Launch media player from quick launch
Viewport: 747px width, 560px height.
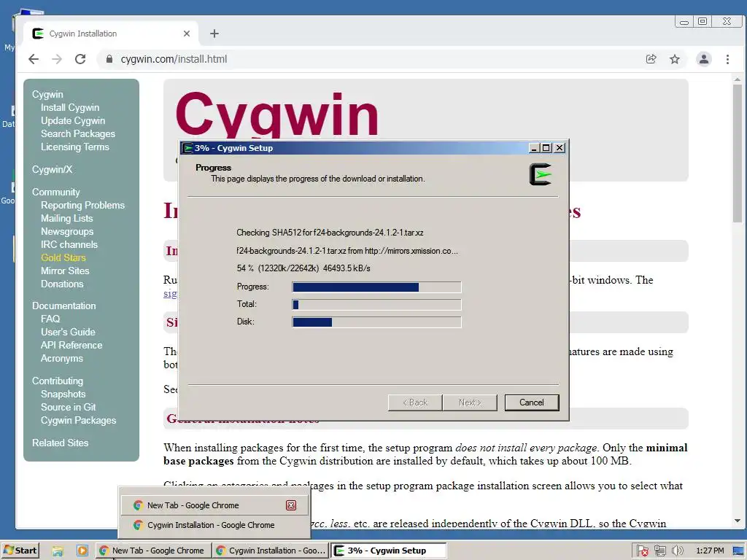click(x=82, y=551)
